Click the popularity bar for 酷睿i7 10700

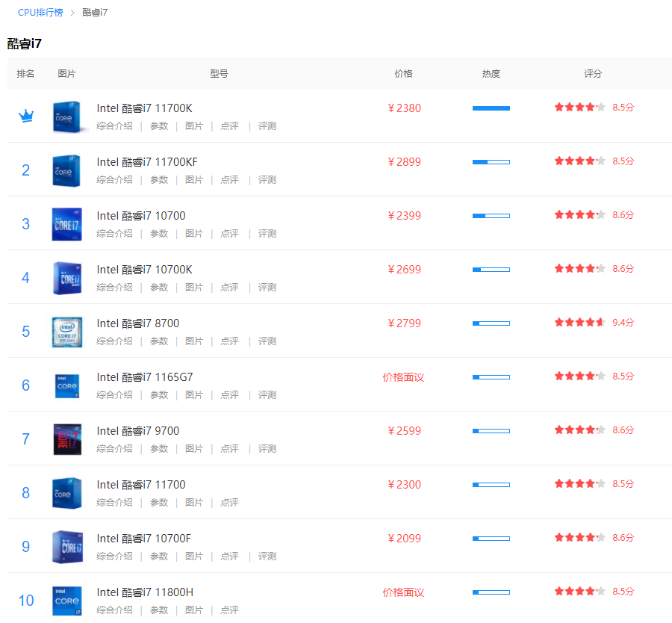pyautogui.click(x=491, y=216)
